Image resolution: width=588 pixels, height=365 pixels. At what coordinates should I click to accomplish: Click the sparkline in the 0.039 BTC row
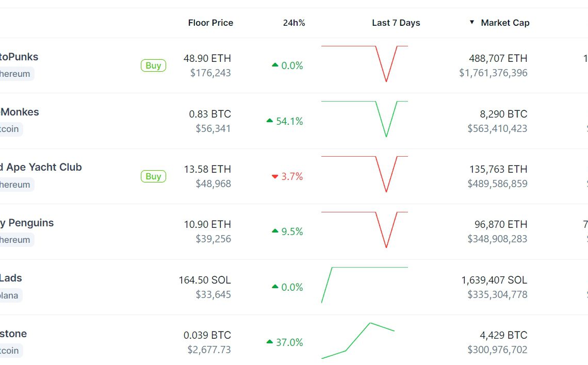tap(358, 340)
